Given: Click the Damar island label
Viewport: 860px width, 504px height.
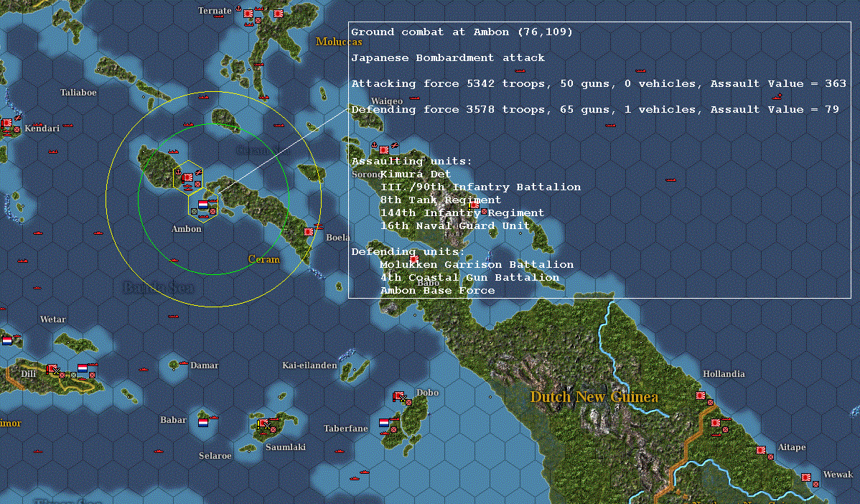Looking at the screenshot, I should 204,365.
